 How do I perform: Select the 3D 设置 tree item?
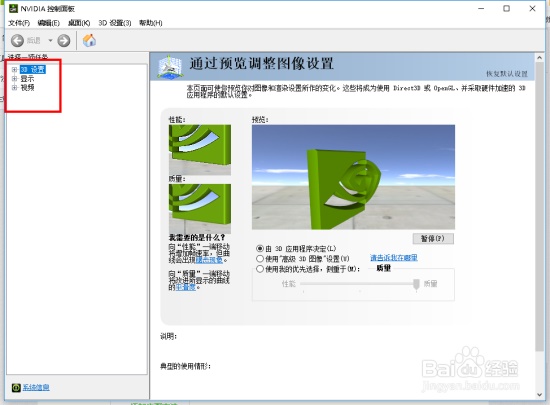(x=33, y=69)
